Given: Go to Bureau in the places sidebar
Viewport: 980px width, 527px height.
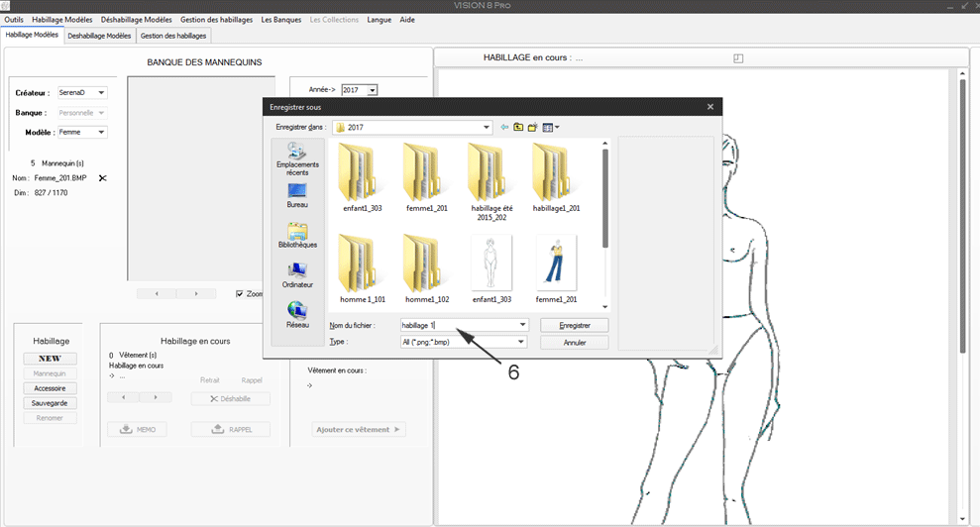Looking at the screenshot, I should coord(297,193).
